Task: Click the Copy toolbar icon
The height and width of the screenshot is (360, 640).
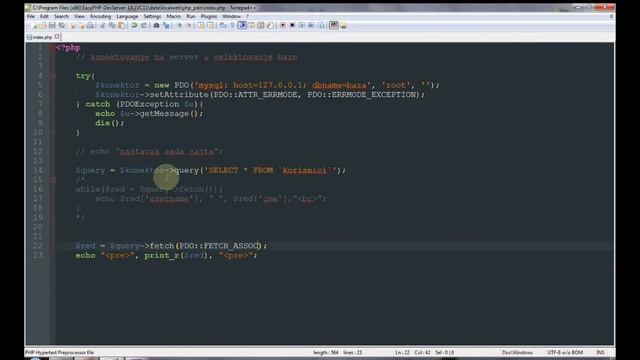Action: [112, 25]
